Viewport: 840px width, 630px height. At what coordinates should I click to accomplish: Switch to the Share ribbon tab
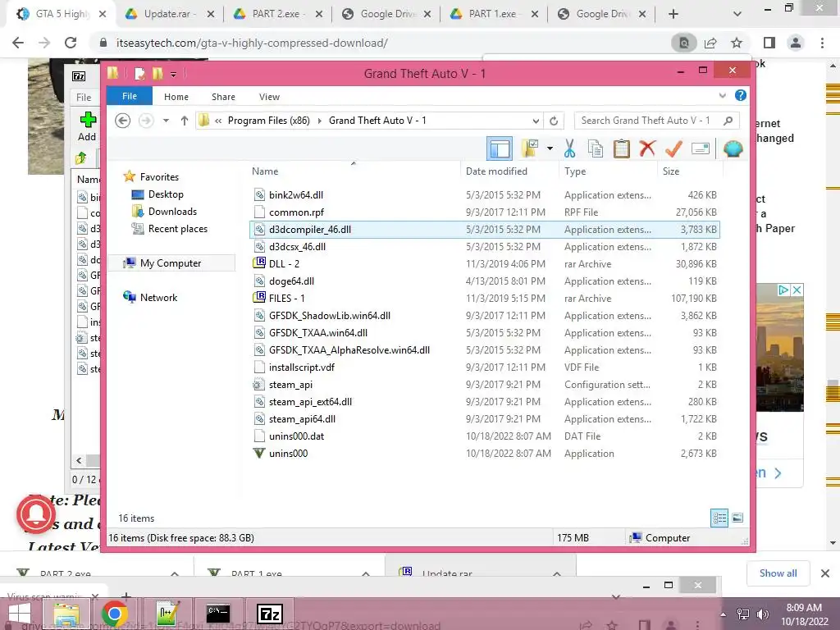(x=223, y=97)
